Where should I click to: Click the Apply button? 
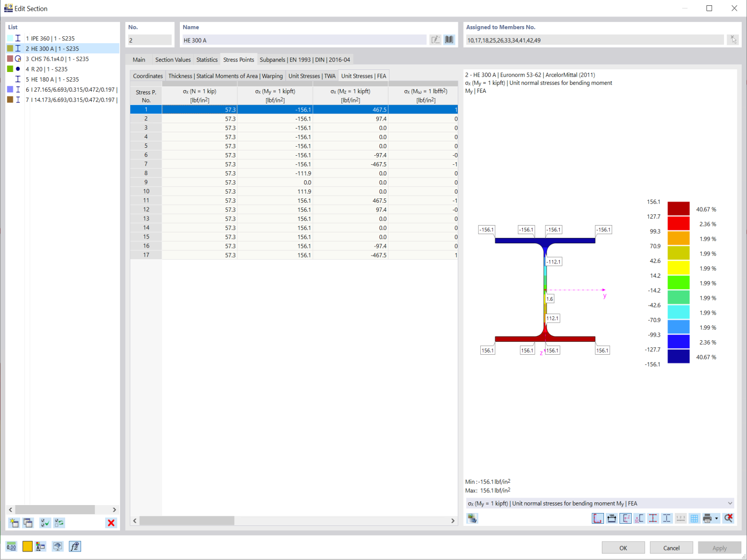(719, 548)
